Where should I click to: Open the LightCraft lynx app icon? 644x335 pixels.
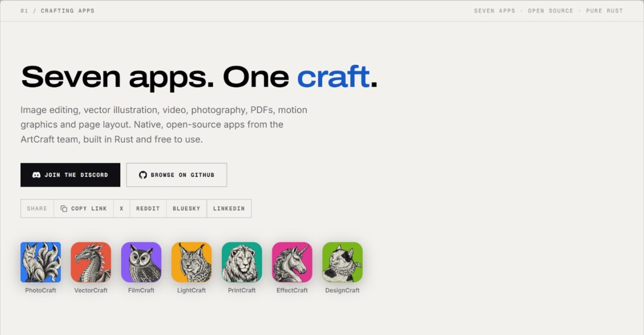192,262
